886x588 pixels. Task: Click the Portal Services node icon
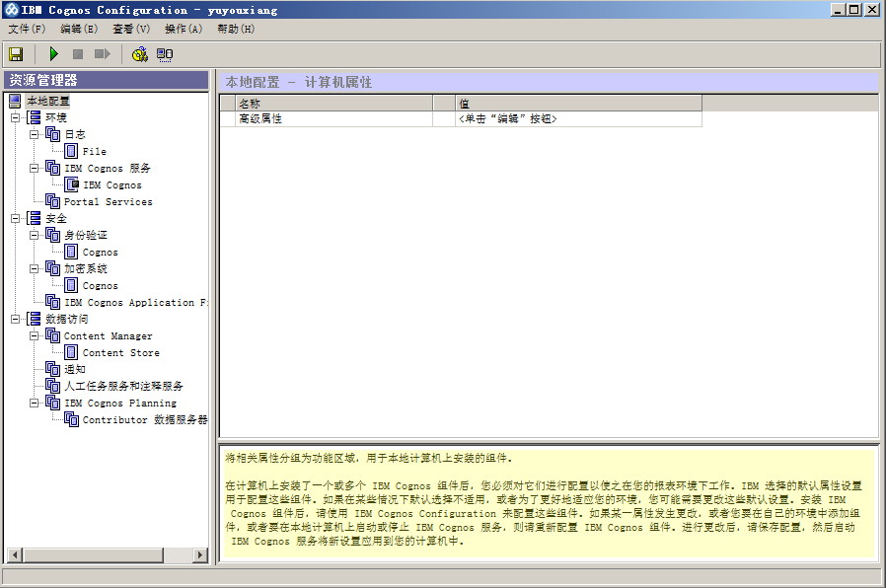52,201
